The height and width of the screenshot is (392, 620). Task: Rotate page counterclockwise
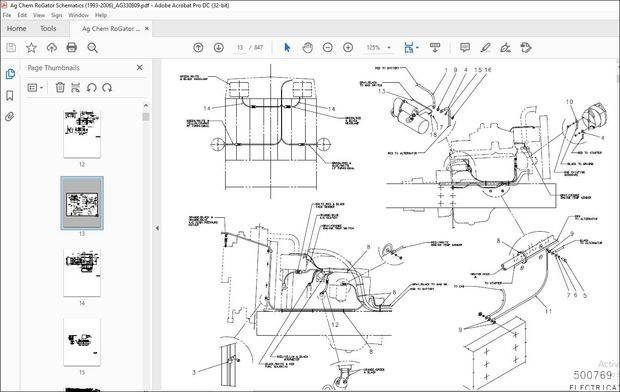pyautogui.click(x=92, y=87)
